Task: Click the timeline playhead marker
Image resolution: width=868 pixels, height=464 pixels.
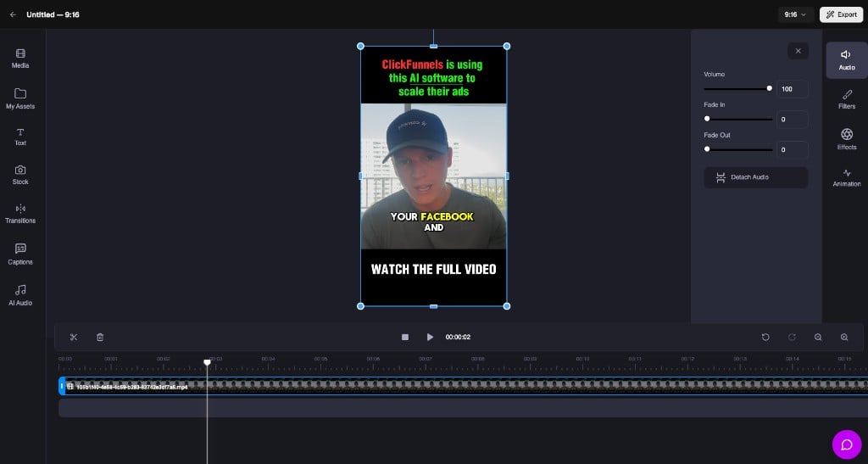Action: pyautogui.click(x=207, y=362)
